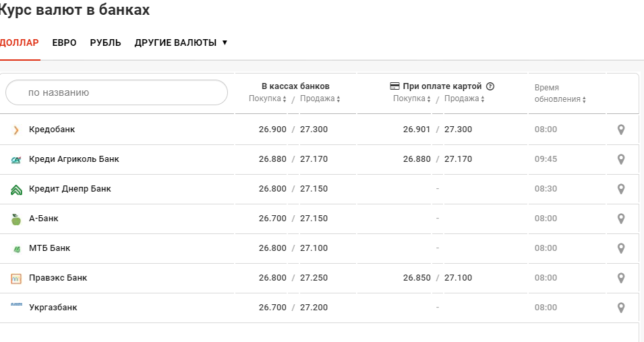Viewport: 644px width, 342px height.
Task: Sort card payment Продажа column
Action: click(464, 98)
